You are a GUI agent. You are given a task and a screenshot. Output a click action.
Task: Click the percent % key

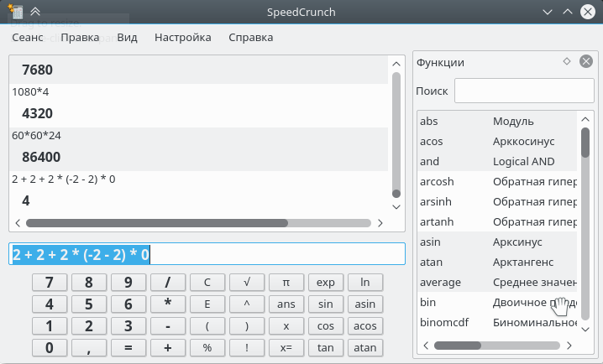207,348
